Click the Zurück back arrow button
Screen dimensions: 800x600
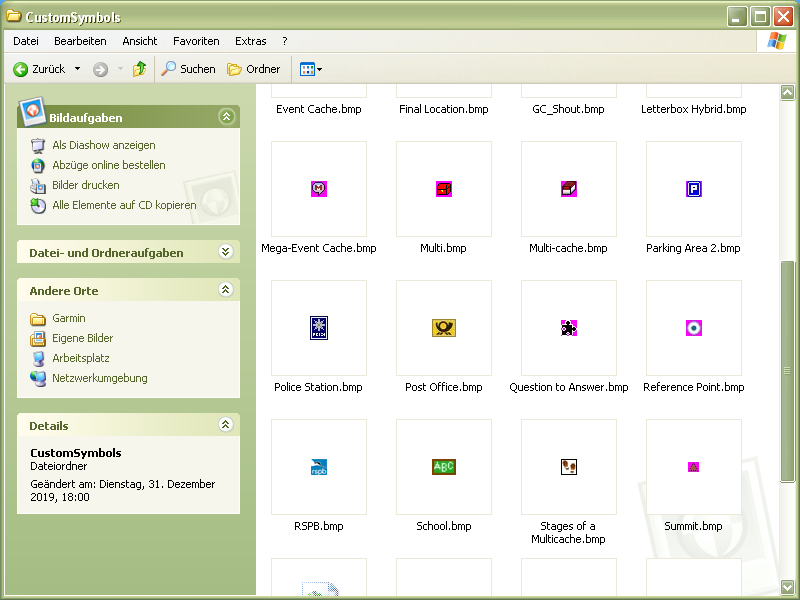pyautogui.click(x=39, y=69)
